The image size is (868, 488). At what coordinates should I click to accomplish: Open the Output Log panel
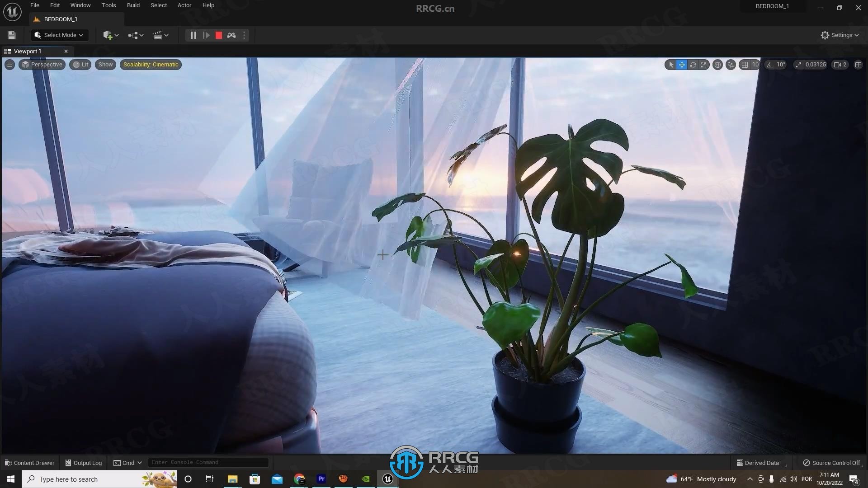82,462
